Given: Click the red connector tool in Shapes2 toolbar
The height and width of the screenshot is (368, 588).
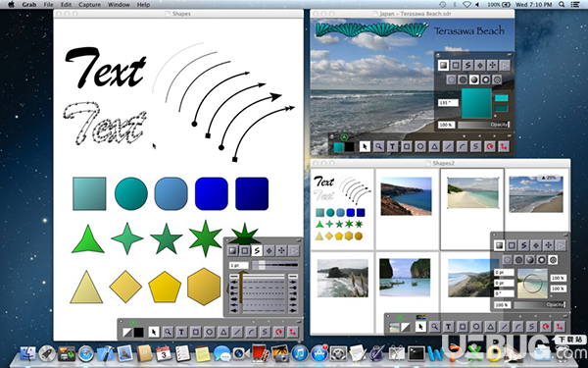Looking at the screenshot, I should 560,327.
